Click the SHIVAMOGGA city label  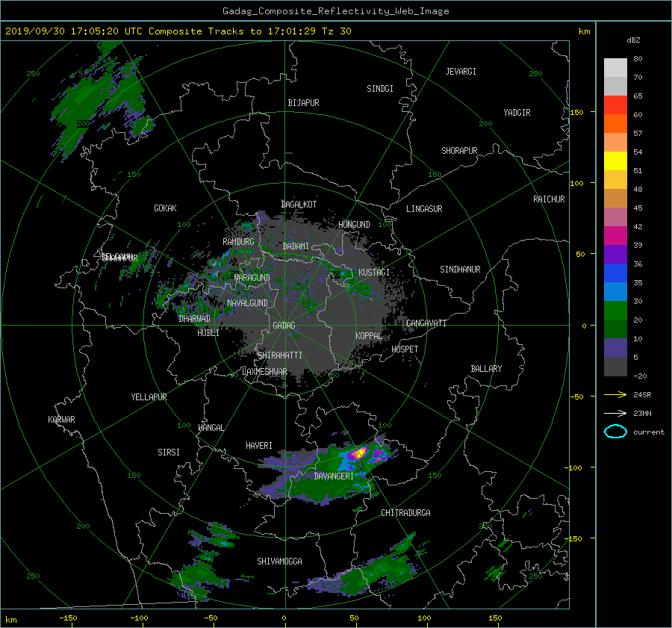pos(279,561)
